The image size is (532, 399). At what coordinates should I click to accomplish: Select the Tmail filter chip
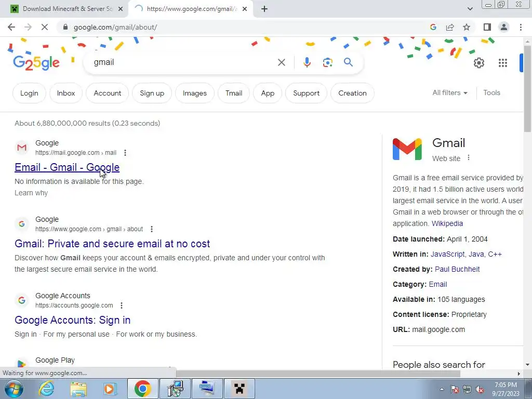coord(234,93)
